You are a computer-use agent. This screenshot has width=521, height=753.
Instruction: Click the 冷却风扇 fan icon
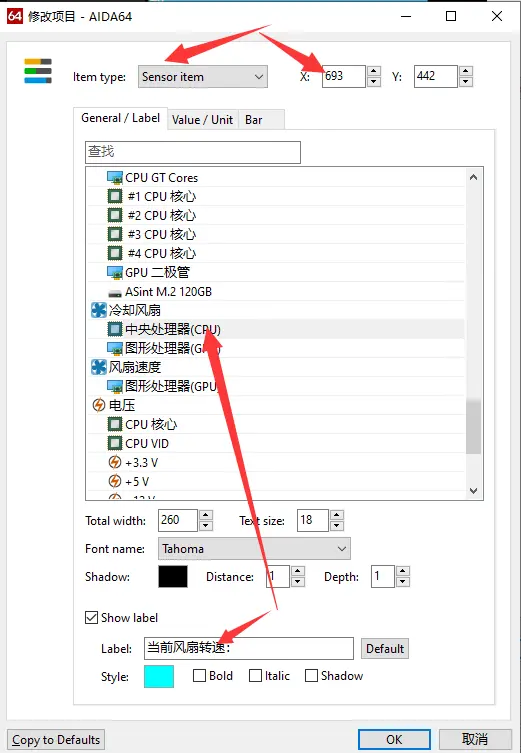pos(98,310)
